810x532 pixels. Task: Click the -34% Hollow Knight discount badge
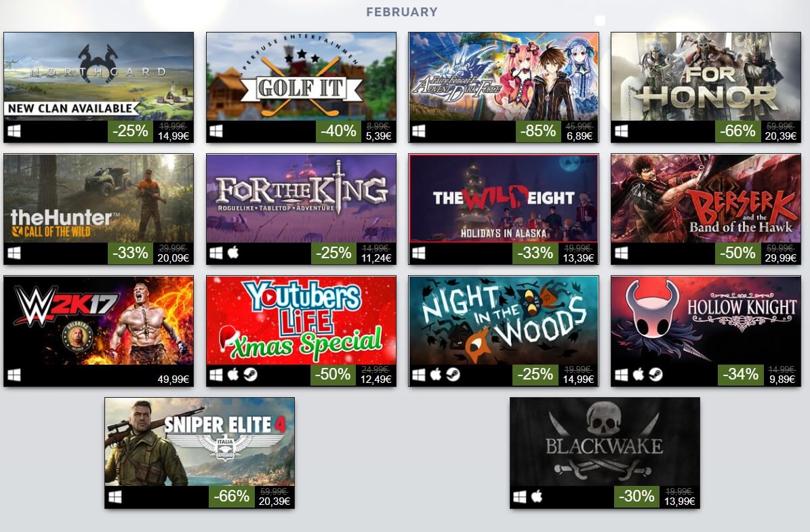click(x=740, y=375)
